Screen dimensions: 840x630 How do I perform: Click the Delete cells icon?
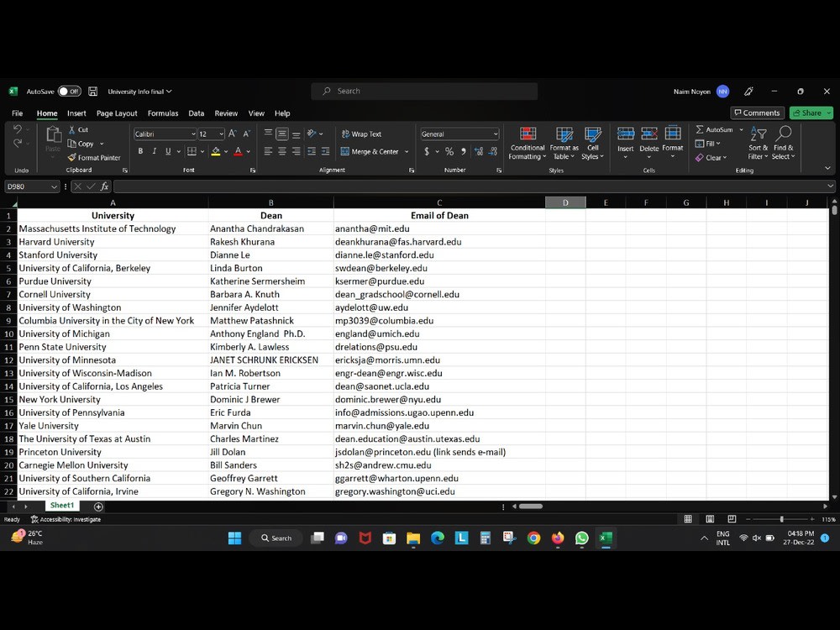[648, 134]
